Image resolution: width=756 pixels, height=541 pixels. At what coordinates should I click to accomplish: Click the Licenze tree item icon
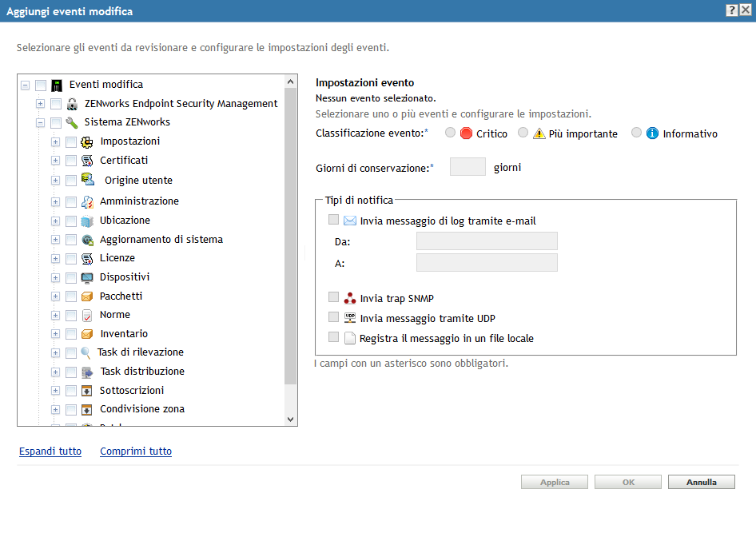pos(87,258)
